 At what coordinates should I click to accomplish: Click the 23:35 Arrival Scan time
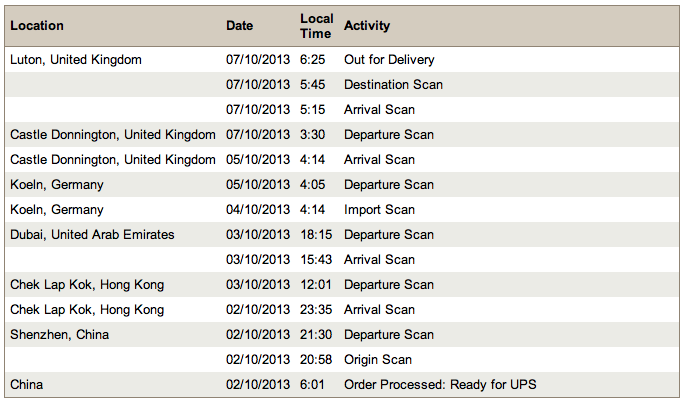pyautogui.click(x=316, y=310)
